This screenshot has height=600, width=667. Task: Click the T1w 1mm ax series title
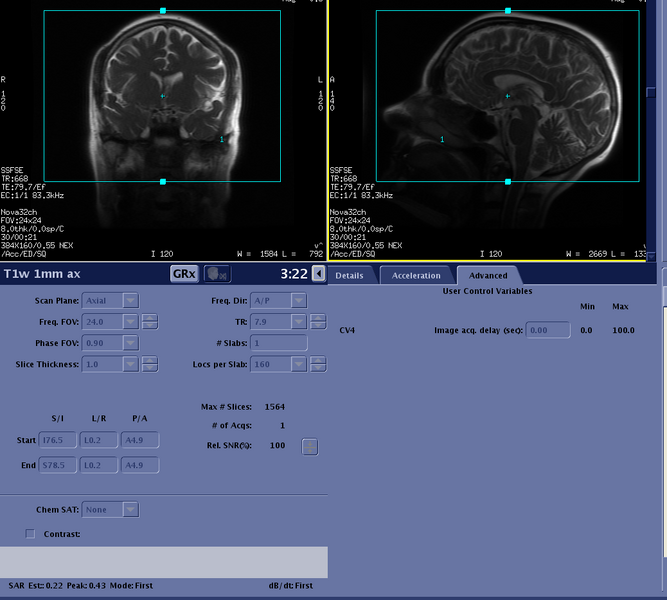pyautogui.click(x=42, y=274)
